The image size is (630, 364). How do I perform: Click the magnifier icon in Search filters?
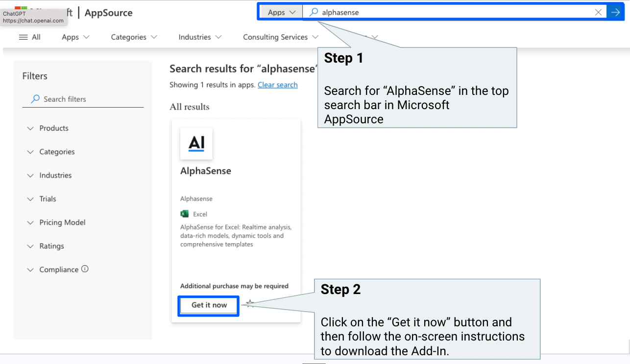[35, 99]
